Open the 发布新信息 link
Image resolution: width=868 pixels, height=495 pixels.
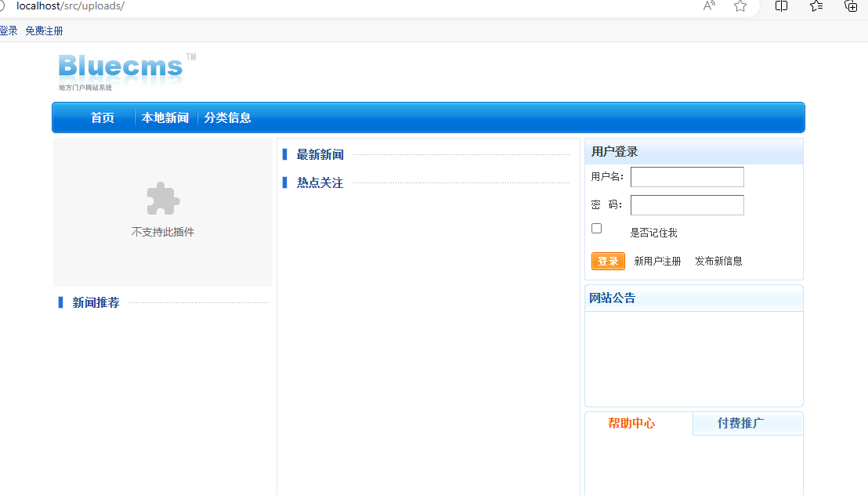[718, 261]
